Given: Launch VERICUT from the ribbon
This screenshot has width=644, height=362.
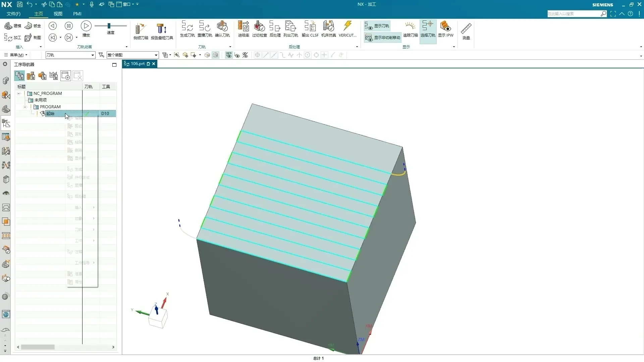Looking at the screenshot, I should 347,27.
